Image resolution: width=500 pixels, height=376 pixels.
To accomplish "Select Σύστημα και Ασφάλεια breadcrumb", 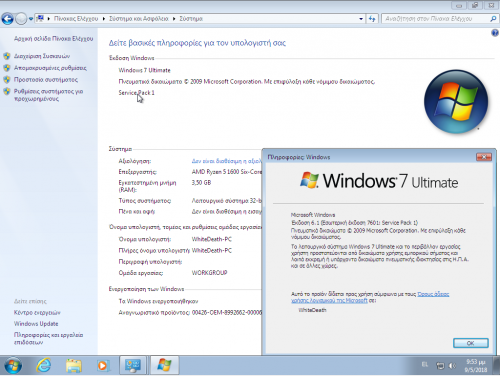I will [x=139, y=19].
